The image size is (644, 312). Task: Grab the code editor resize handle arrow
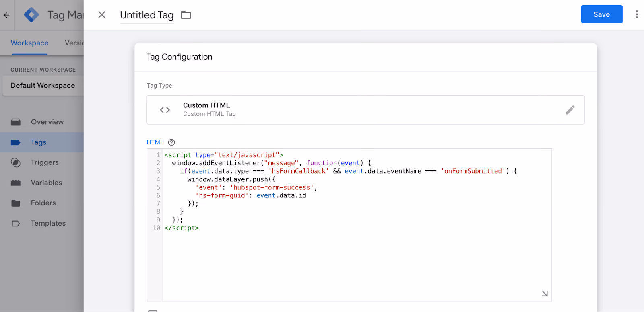(545, 294)
